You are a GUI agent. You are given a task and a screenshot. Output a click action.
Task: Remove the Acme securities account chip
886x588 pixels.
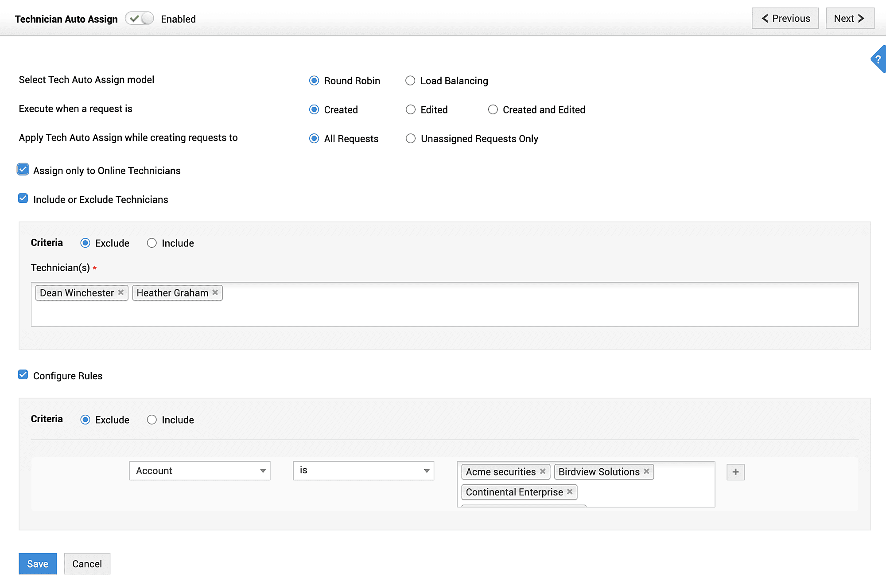(x=543, y=471)
